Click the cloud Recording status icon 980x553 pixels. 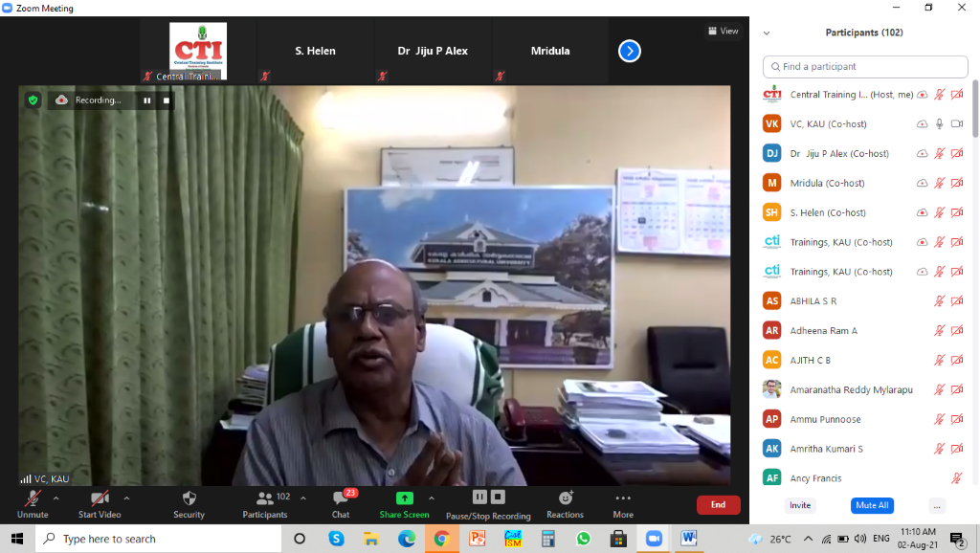(61, 100)
